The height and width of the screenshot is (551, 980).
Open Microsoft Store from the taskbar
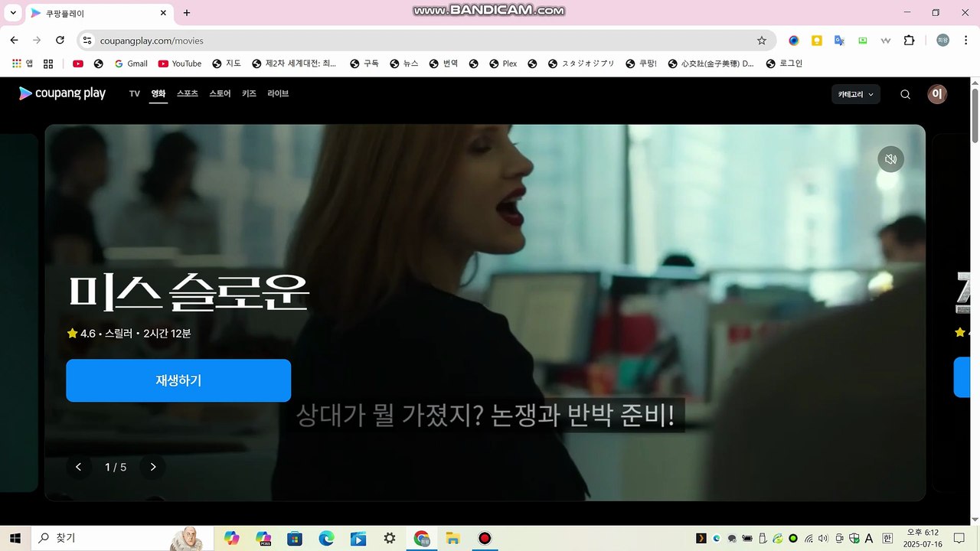point(295,538)
